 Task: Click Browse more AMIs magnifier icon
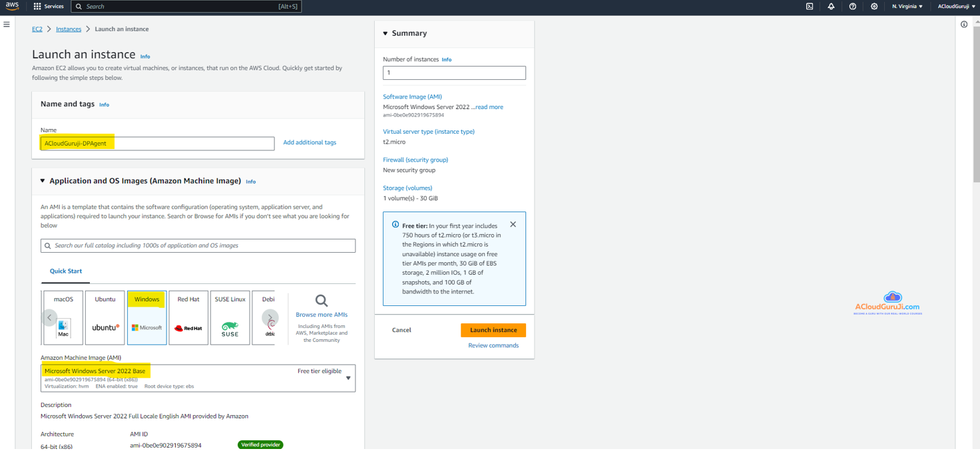322,301
